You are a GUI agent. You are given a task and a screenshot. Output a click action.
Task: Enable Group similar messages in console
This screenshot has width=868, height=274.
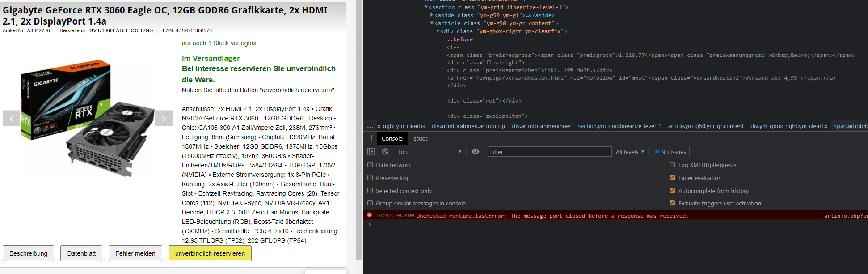click(x=370, y=203)
